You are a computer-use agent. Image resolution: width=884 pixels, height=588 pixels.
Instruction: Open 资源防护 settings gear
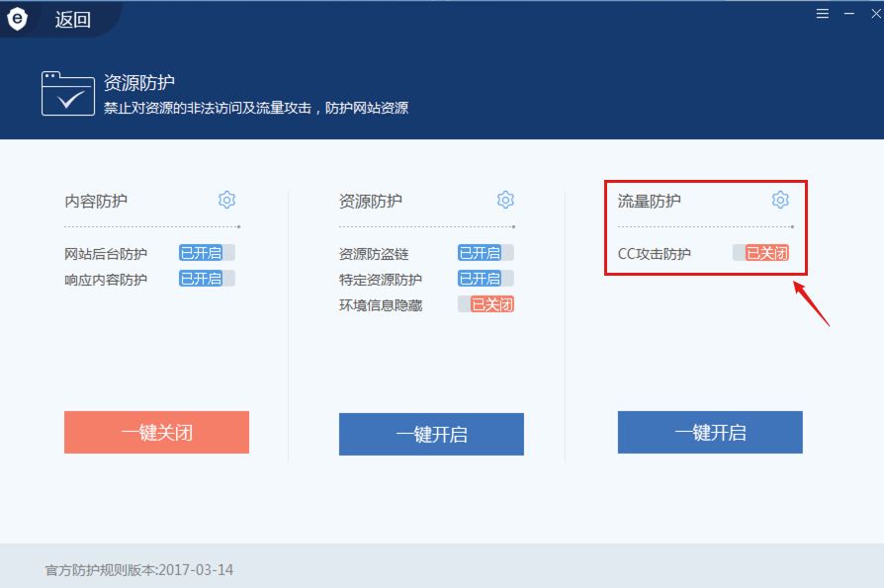pos(505,200)
